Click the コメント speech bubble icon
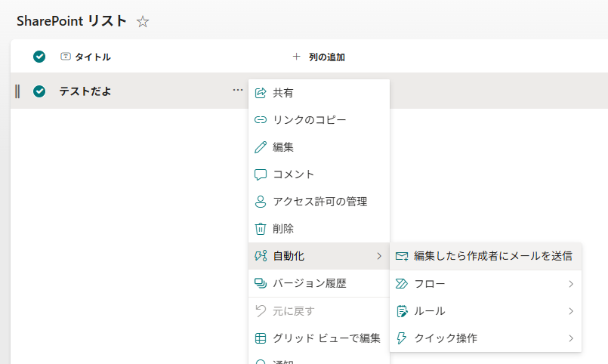This screenshot has height=364, width=608. coord(261,174)
